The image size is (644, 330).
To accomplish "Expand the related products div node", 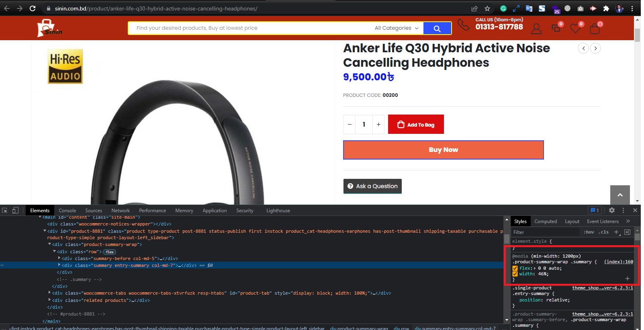I will (50, 300).
